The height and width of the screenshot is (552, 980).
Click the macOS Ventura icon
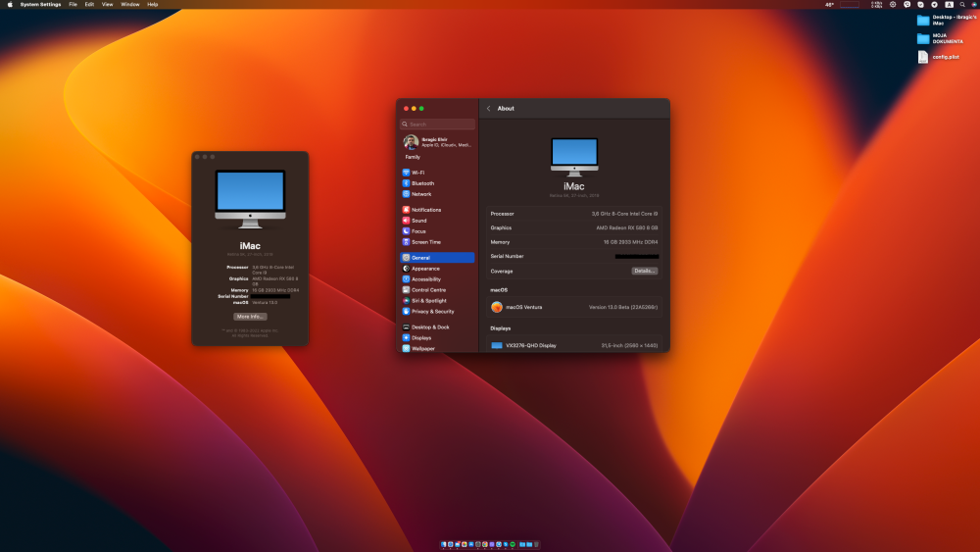tap(497, 307)
